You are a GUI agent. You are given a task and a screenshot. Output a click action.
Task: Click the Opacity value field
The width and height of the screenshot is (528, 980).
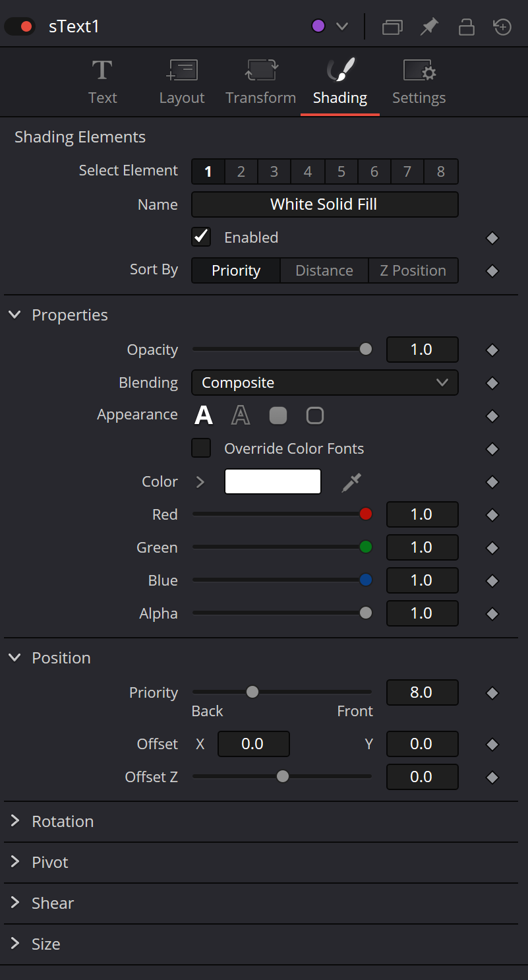422,350
